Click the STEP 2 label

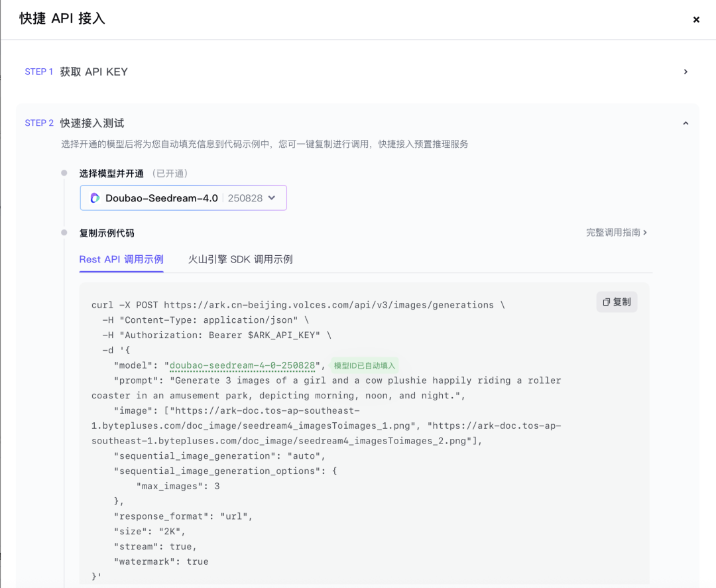[x=39, y=123]
